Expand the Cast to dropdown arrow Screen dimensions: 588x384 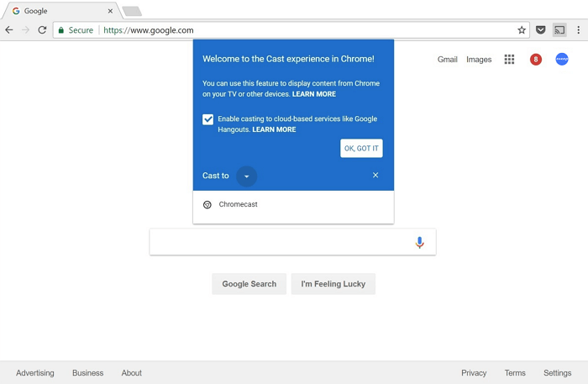246,176
